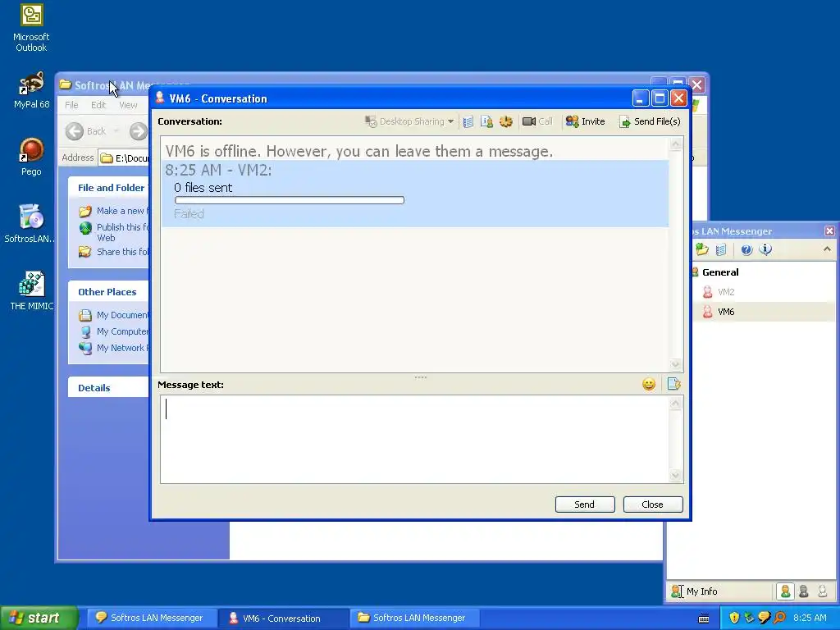Viewport: 840px width, 630px height.
Task: Click Softros chat bubble tray icon
Action: click(x=765, y=618)
